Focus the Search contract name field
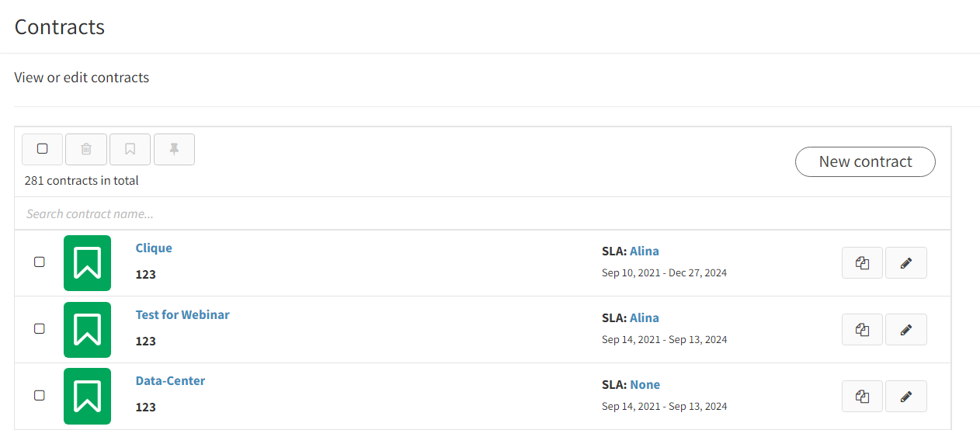This screenshot has height=430, width=980. click(x=482, y=213)
